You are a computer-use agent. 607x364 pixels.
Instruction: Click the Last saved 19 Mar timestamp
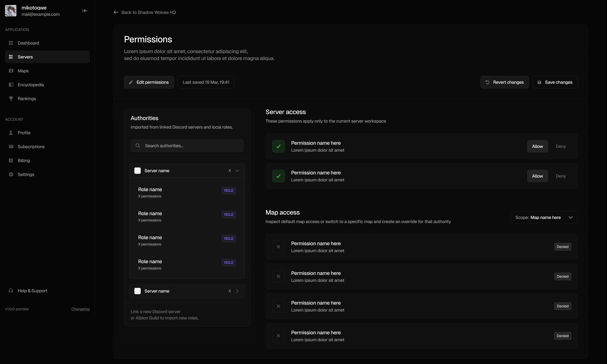click(206, 82)
